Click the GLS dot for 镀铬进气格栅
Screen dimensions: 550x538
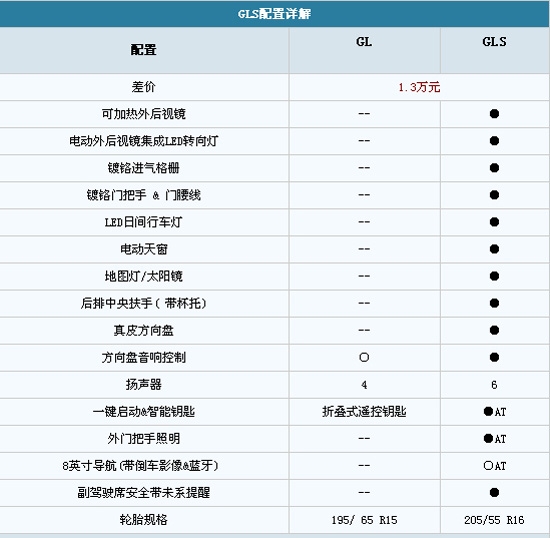494,168
